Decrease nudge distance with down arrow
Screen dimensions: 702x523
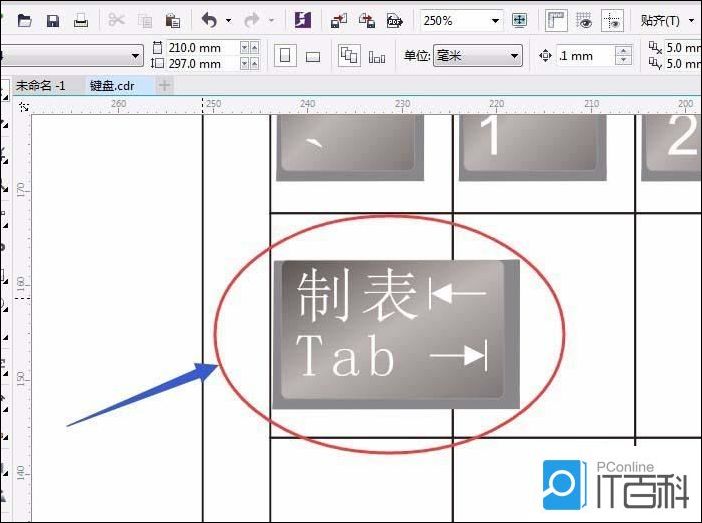point(623,61)
